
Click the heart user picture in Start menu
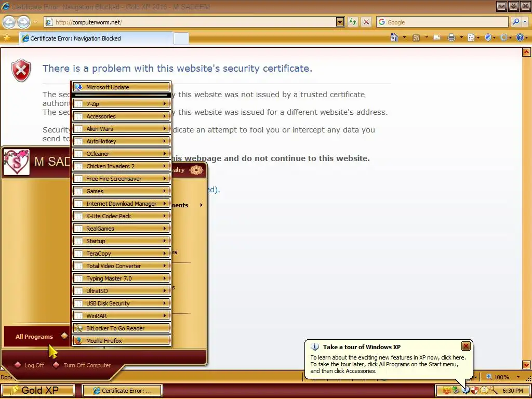(x=16, y=162)
